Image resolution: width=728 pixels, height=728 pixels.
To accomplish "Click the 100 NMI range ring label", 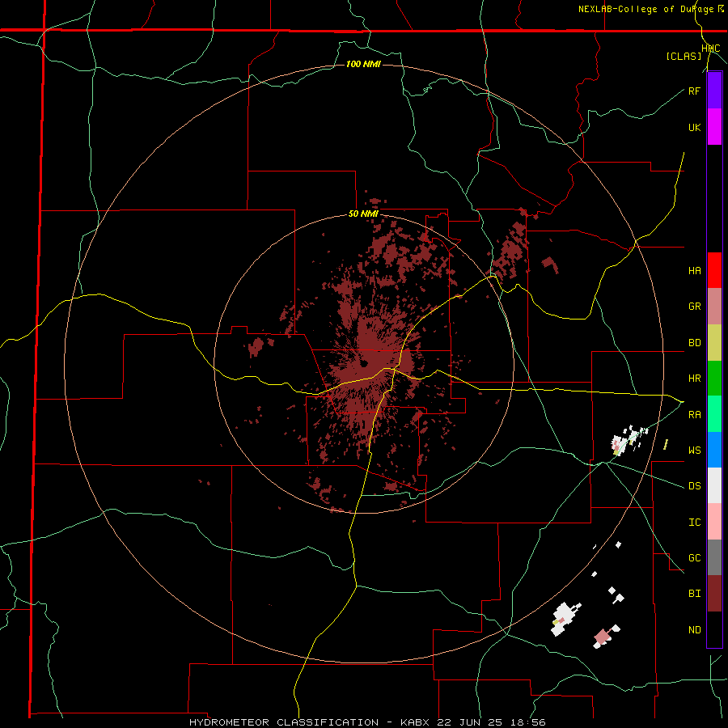I will 363,64.
